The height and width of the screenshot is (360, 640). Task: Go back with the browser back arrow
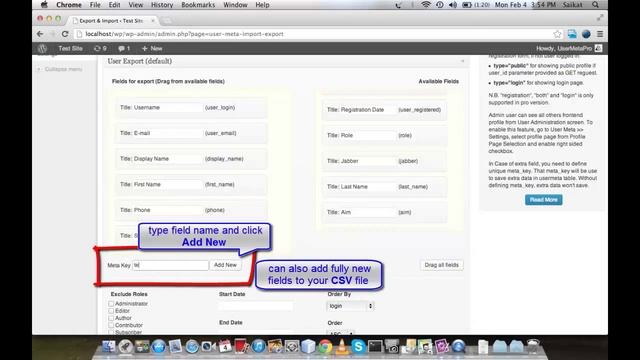tap(40, 34)
